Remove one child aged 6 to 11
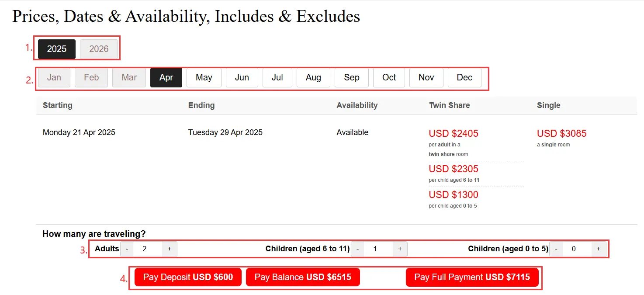The width and height of the screenshot is (644, 295). (x=357, y=249)
